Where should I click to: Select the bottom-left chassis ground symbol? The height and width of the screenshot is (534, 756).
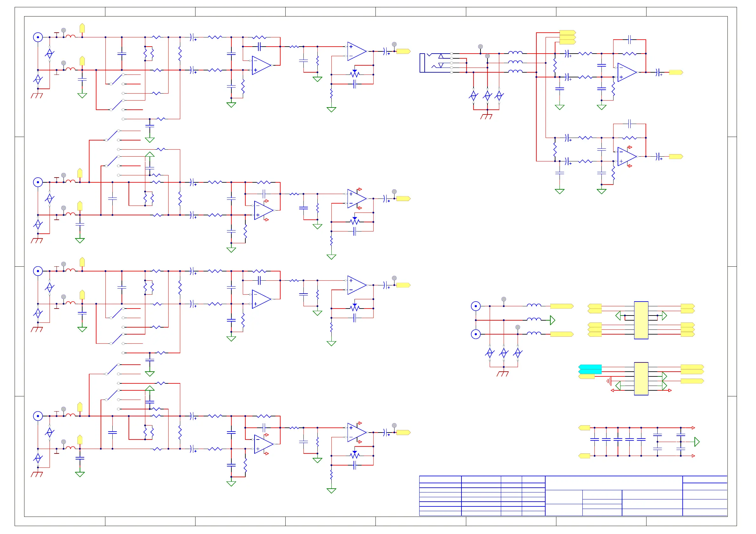[x=37, y=474]
